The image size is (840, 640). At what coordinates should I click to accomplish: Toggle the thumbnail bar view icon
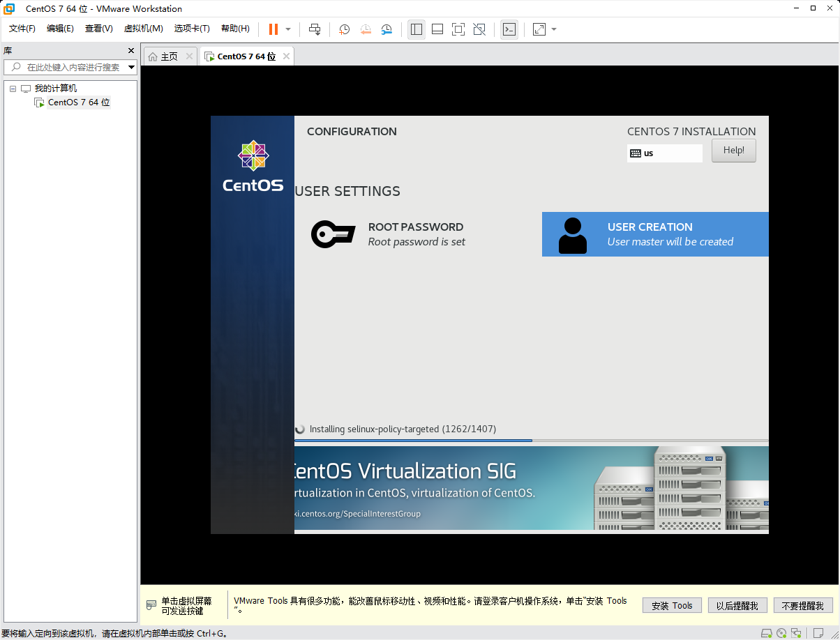(x=437, y=29)
